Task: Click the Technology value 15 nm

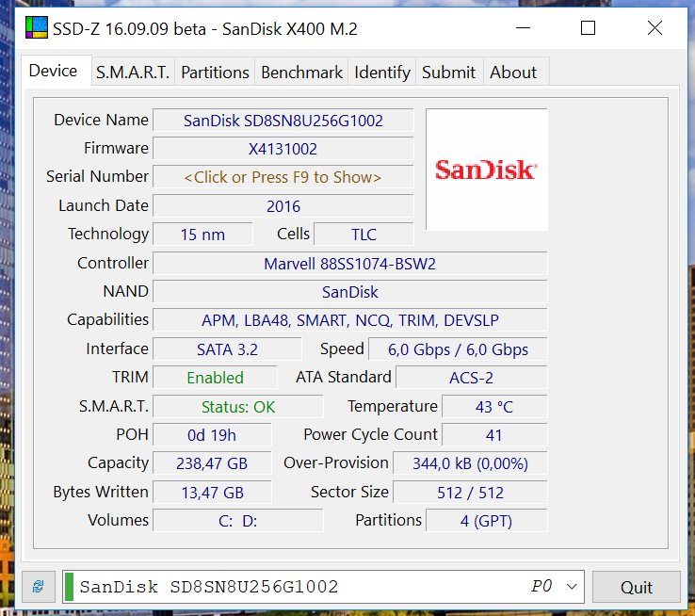Action: [202, 235]
